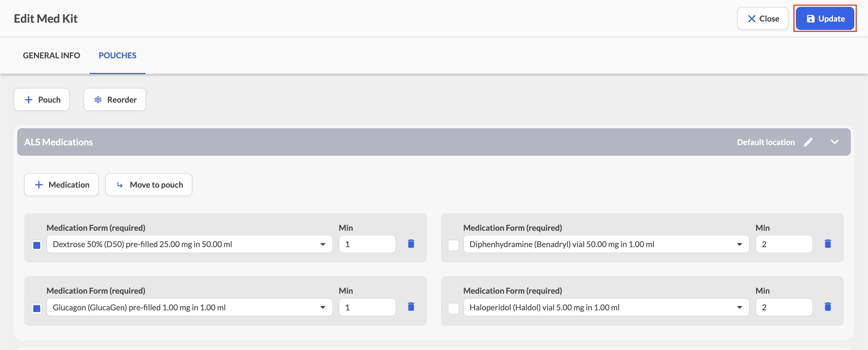Image resolution: width=868 pixels, height=350 pixels.
Task: Delete the Glucagon medication row
Action: 411,307
